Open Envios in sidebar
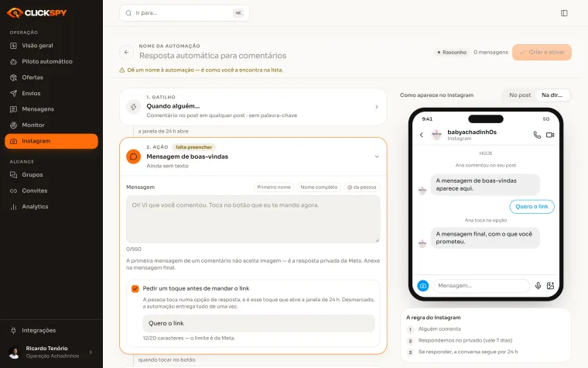 [51, 93]
